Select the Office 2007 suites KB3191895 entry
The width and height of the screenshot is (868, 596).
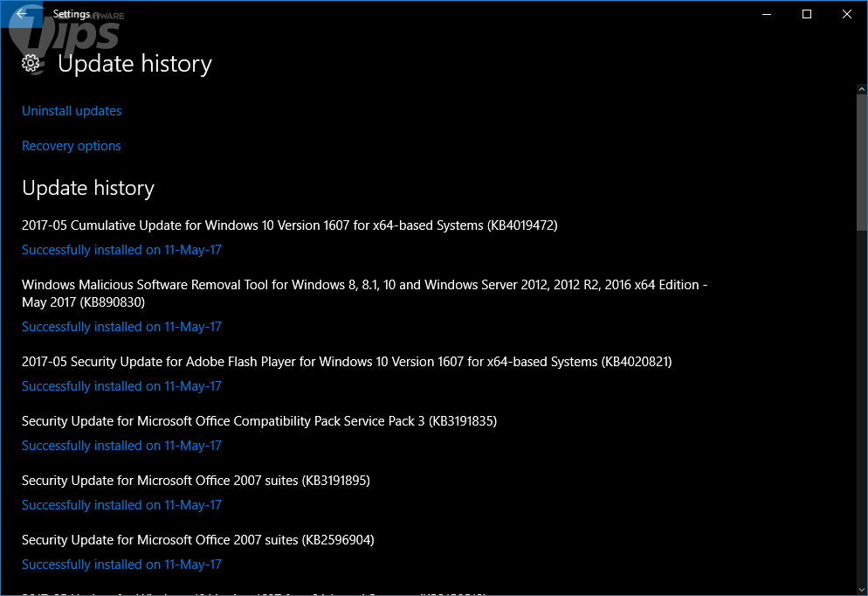coord(197,481)
